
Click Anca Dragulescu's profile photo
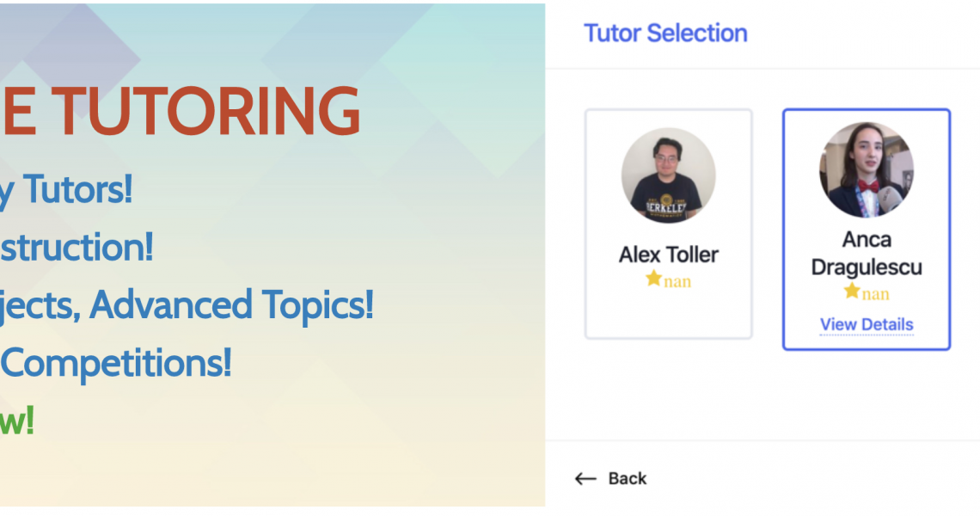click(x=867, y=169)
